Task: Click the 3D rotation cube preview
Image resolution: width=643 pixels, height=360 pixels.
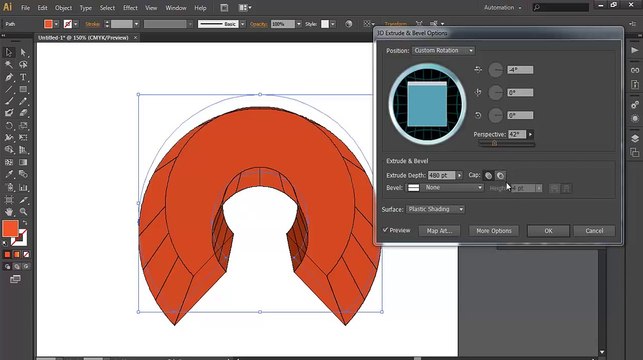Action: coord(427,103)
